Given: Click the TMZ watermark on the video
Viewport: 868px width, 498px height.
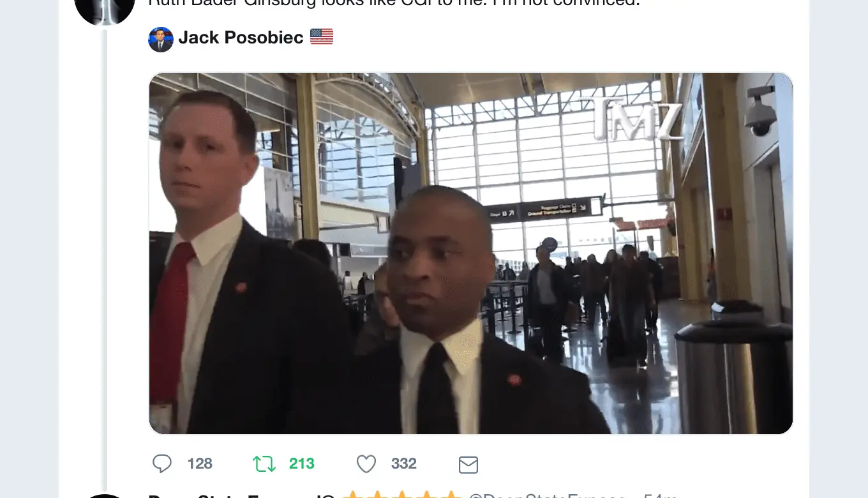Looking at the screenshot, I should [636, 119].
